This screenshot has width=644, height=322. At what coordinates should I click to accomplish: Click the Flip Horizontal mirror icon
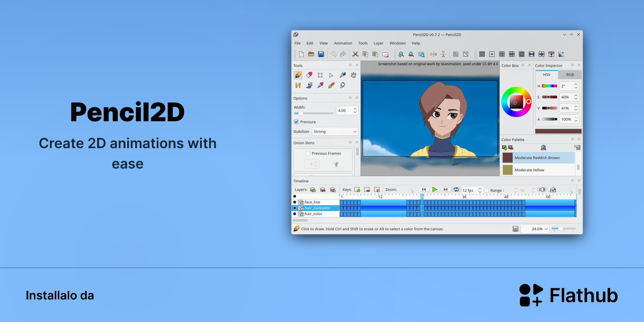coord(433,54)
